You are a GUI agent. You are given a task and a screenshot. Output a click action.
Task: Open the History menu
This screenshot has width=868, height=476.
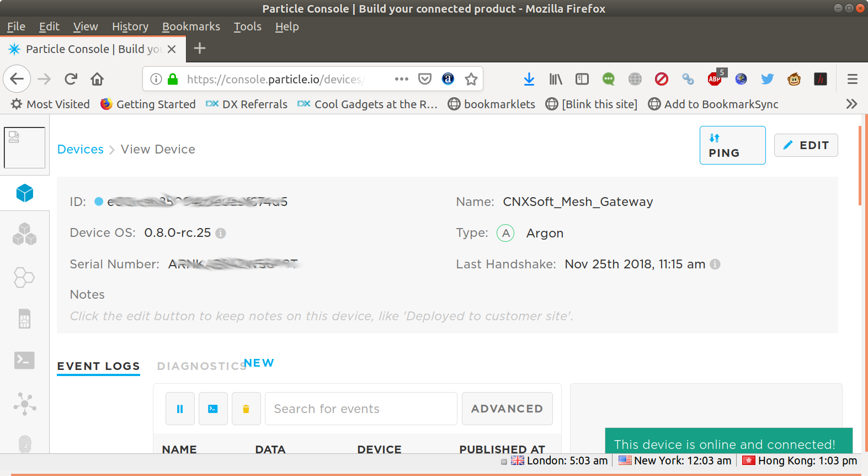(130, 27)
